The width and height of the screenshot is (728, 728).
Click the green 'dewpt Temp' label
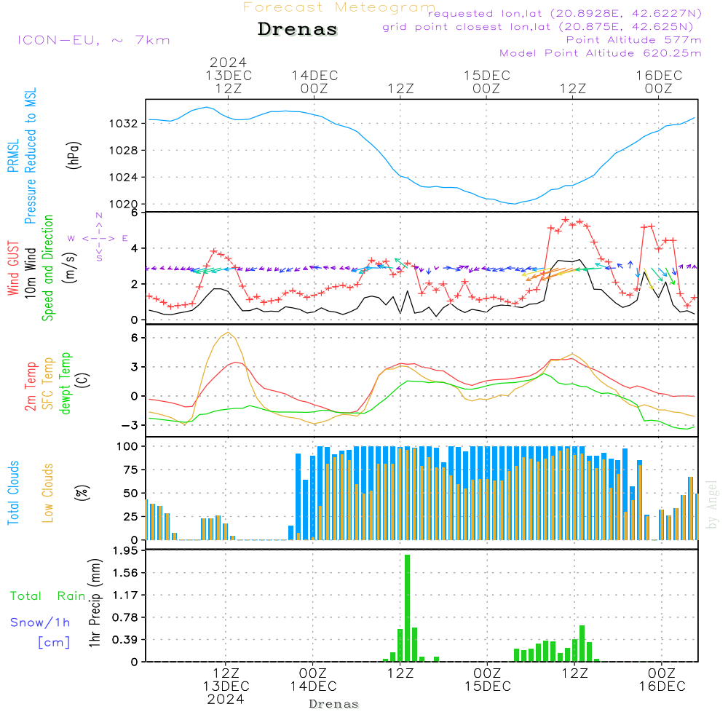pos(65,383)
